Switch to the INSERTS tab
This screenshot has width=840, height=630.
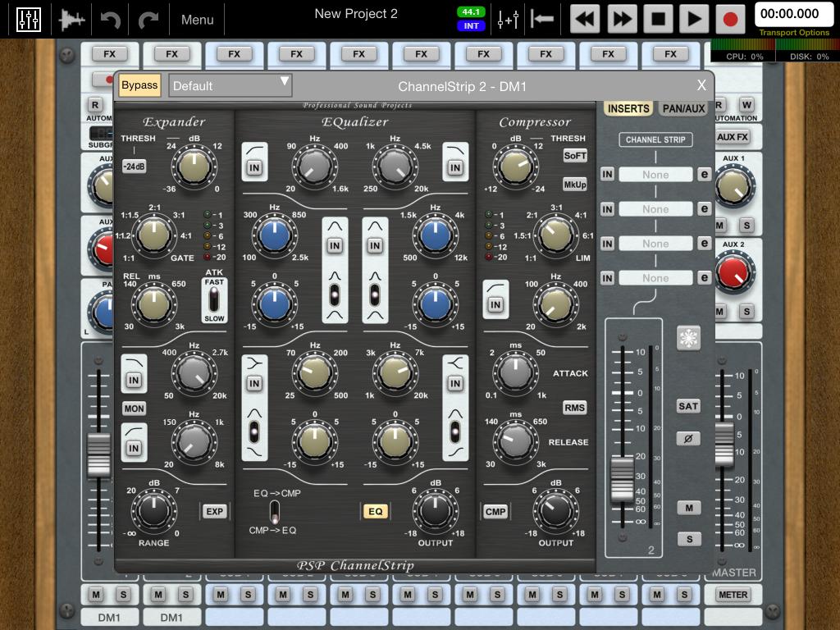coord(628,109)
